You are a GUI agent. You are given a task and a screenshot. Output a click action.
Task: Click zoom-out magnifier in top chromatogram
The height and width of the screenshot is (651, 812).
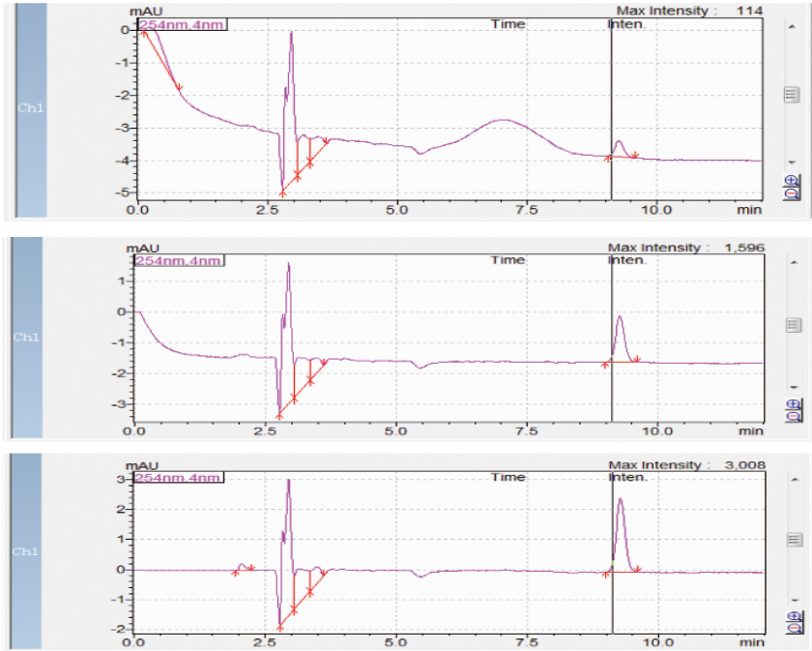click(793, 193)
